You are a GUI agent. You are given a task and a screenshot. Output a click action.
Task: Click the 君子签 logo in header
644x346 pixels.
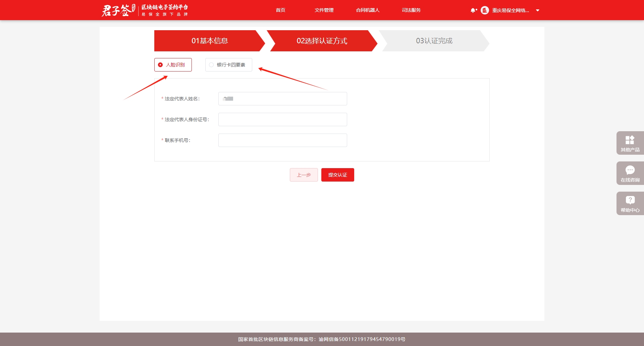click(x=118, y=10)
